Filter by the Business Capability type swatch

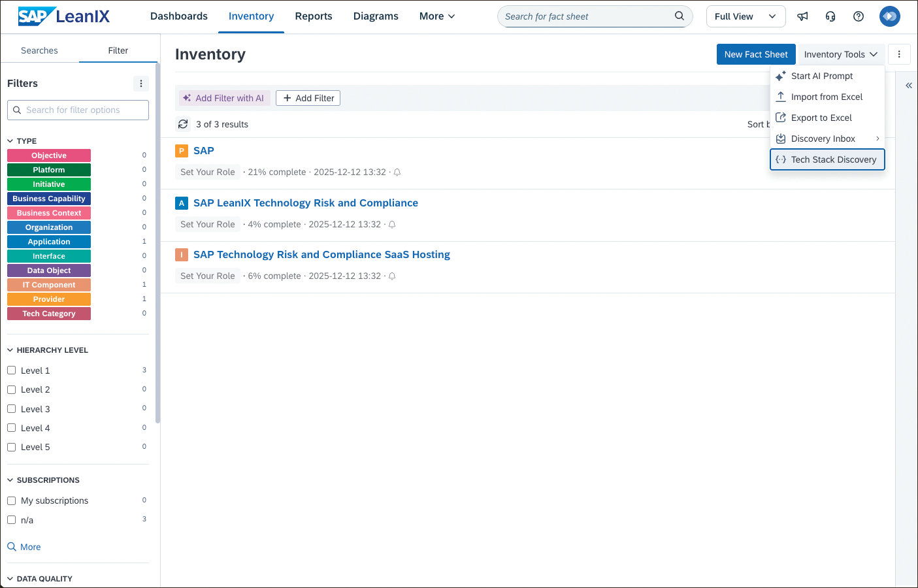coord(49,199)
